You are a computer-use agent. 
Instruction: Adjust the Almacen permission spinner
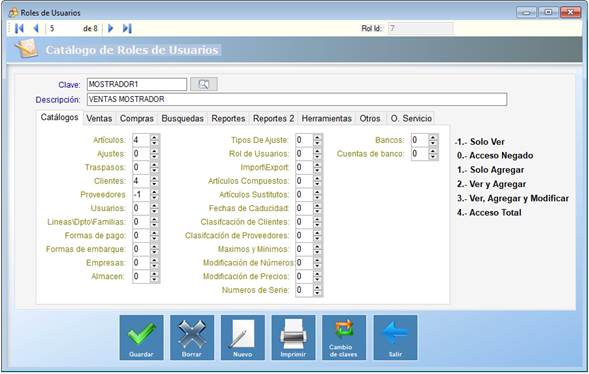(146, 276)
